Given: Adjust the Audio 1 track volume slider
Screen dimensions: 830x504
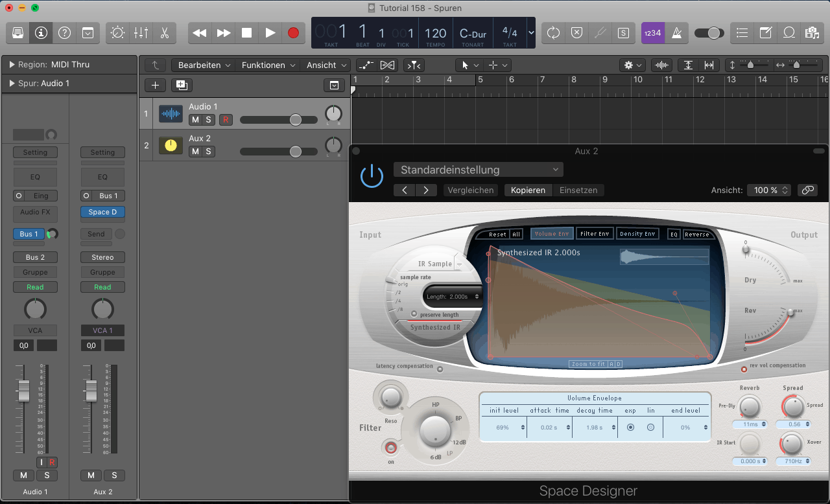Looking at the screenshot, I should click(295, 120).
